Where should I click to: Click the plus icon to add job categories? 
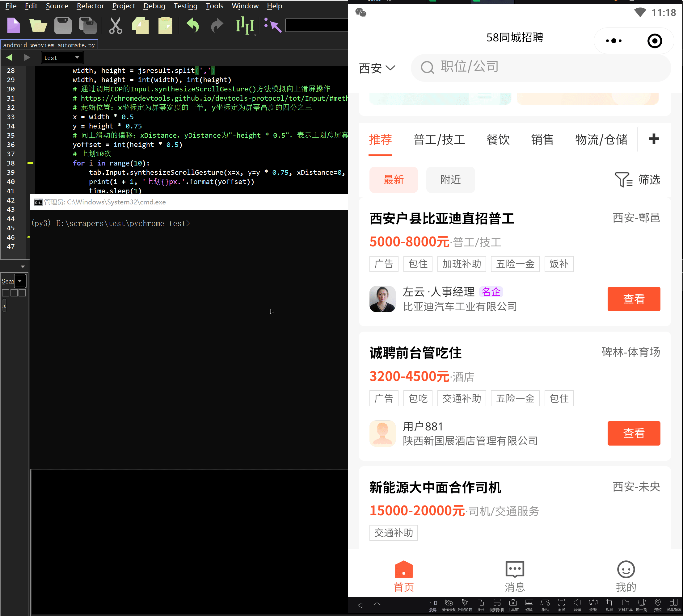pyautogui.click(x=654, y=139)
